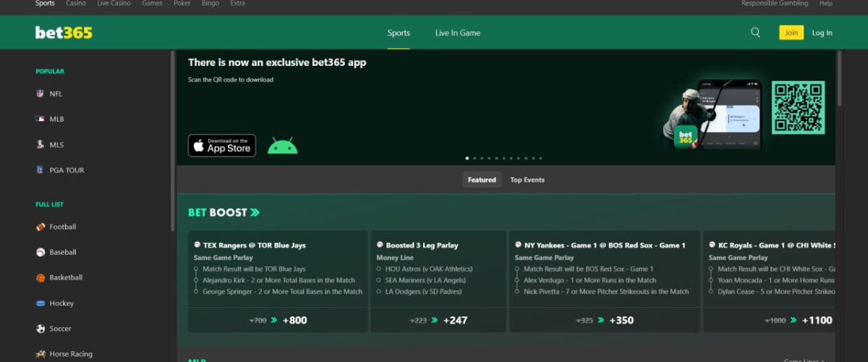Open Horse Racing in the full list
The height and width of the screenshot is (362, 868).
71,354
